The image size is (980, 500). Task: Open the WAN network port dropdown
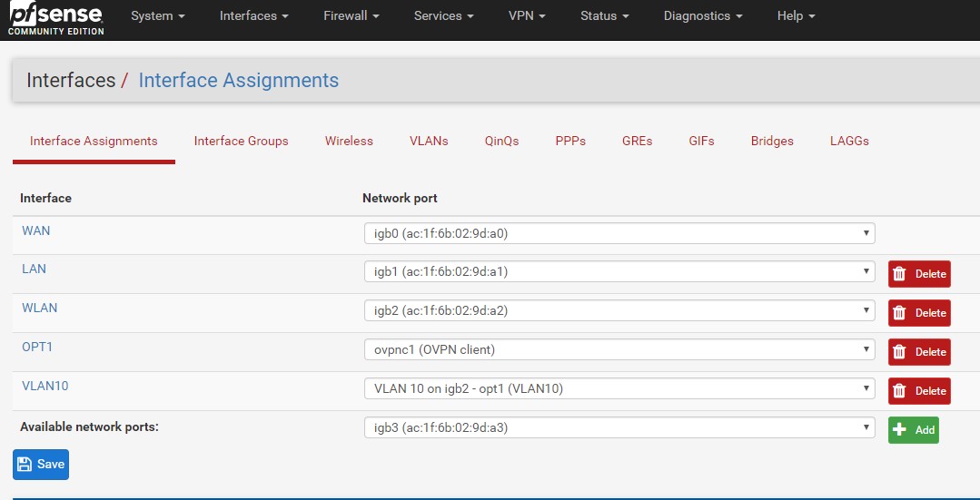pos(619,233)
